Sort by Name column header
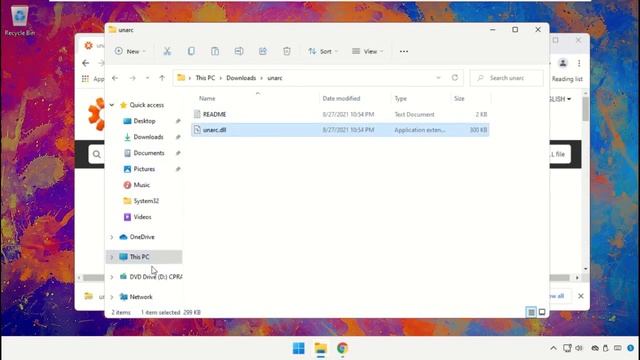 click(207, 98)
